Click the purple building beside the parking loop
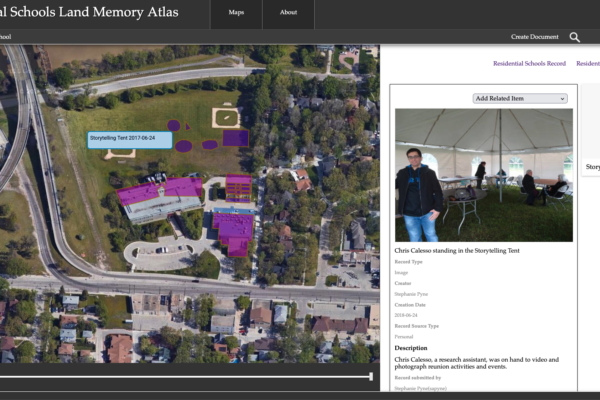 click(235, 229)
